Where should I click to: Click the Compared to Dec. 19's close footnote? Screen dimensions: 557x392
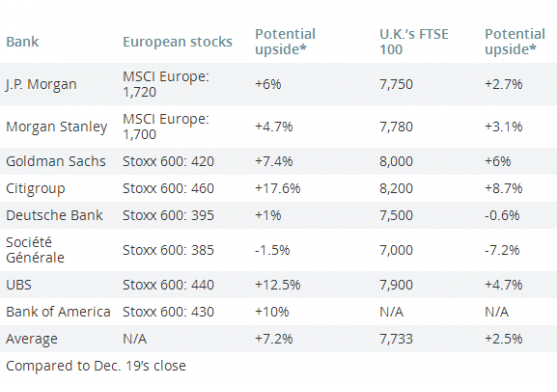96,366
